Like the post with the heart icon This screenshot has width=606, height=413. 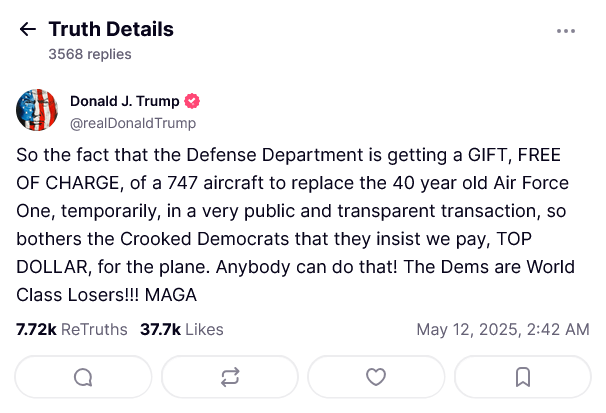click(x=376, y=377)
